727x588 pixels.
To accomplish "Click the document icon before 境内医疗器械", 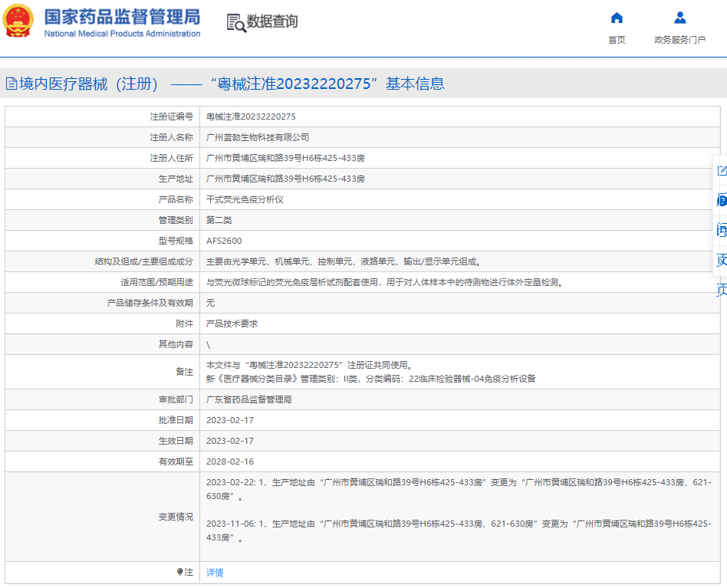I will tap(12, 84).
